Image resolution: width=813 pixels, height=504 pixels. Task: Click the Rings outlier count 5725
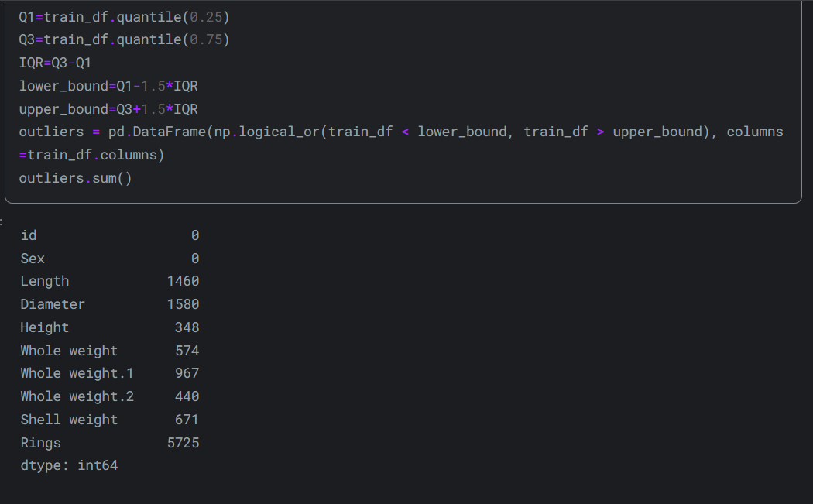183,443
